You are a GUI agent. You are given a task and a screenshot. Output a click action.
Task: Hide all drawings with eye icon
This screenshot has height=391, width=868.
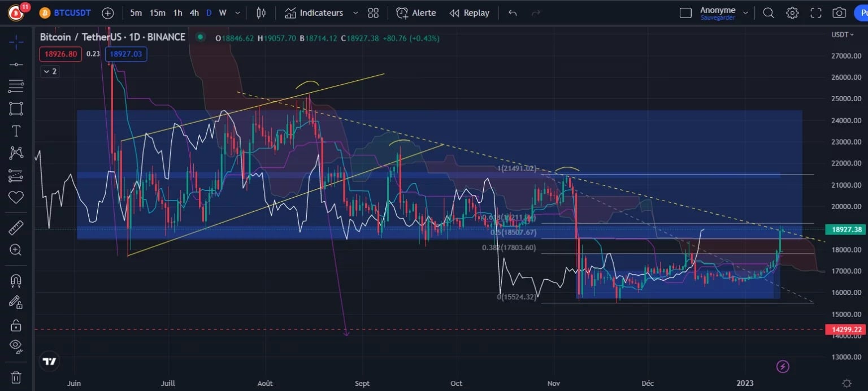16,347
